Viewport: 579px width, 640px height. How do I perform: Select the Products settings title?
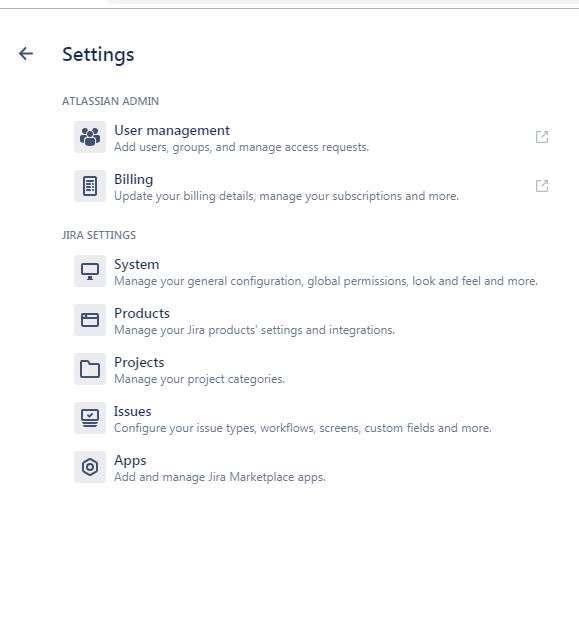pyautogui.click(x=142, y=313)
